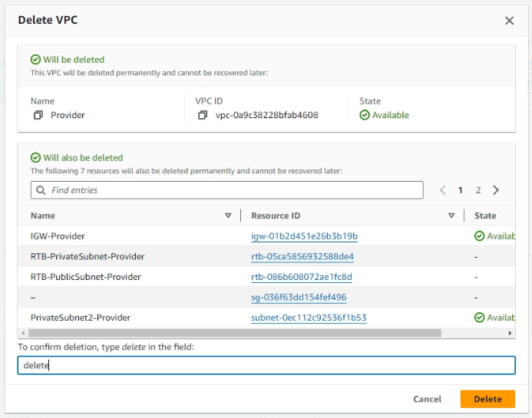This screenshot has width=532, height=418.
Task: Sort by Resource ID column arrow
Action: 452,216
